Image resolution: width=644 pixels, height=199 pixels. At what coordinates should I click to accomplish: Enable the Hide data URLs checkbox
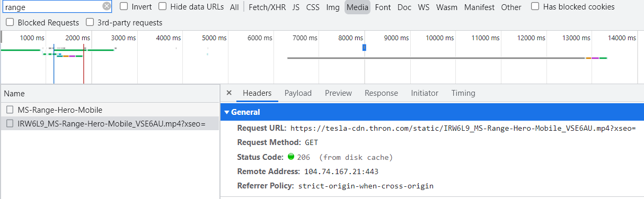pos(163,6)
